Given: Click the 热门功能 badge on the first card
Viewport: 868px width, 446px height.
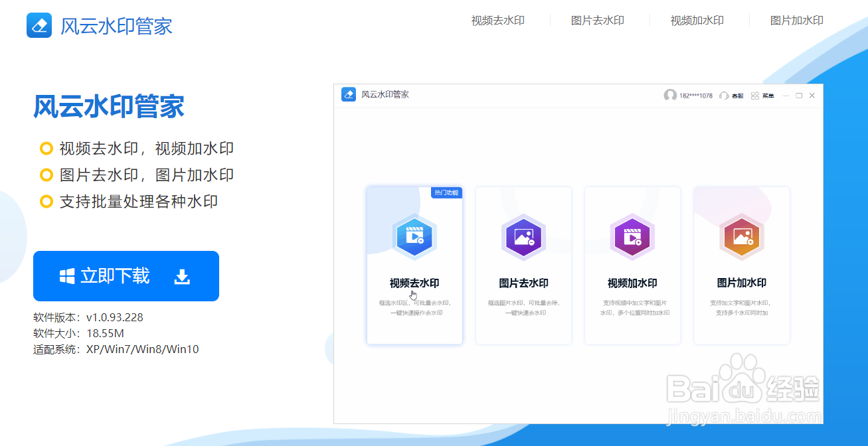Looking at the screenshot, I should click(x=446, y=192).
